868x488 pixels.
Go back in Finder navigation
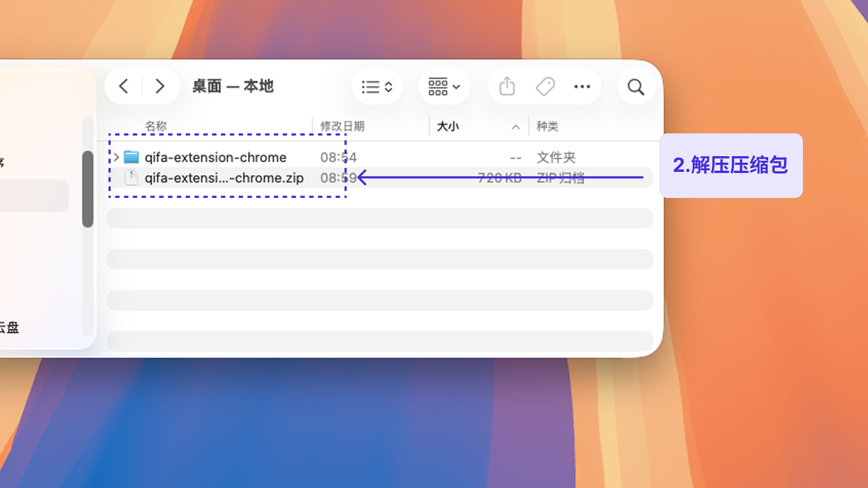tap(124, 86)
